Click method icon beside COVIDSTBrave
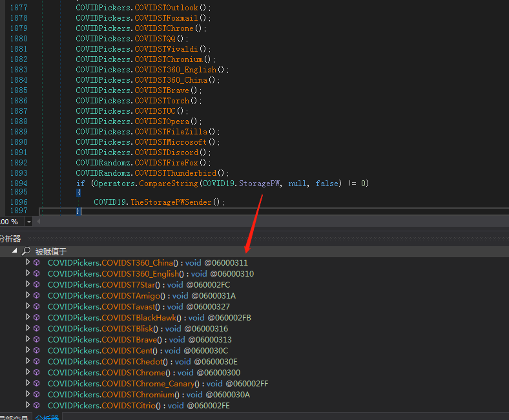Screen dimensions: 509x420 (x=37, y=339)
